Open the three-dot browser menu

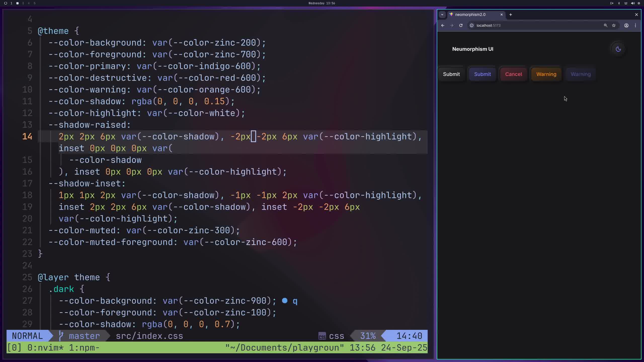point(635,25)
